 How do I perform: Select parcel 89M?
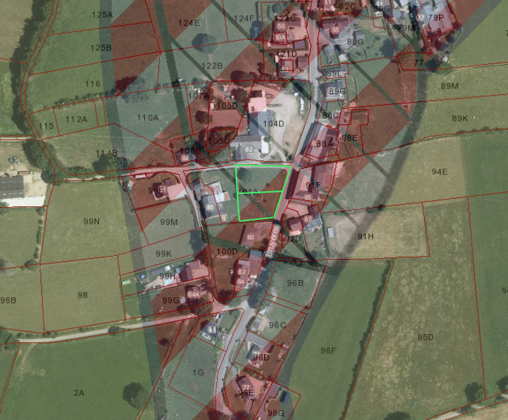(449, 85)
